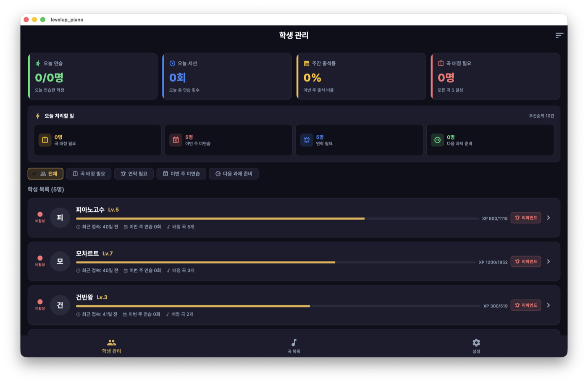Toggle the 연락 필요 filter chip
The width and height of the screenshot is (588, 384).
point(134,174)
